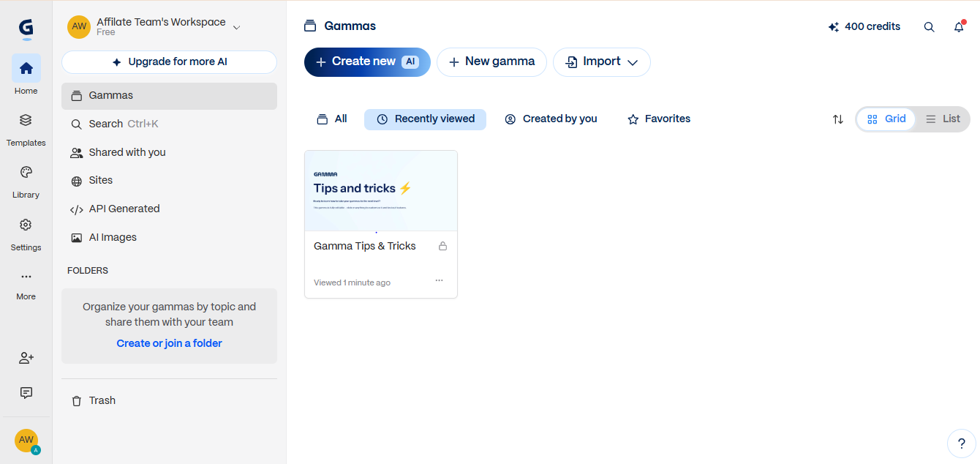The height and width of the screenshot is (464, 980).
Task: Select Favorites tab
Action: (659, 119)
